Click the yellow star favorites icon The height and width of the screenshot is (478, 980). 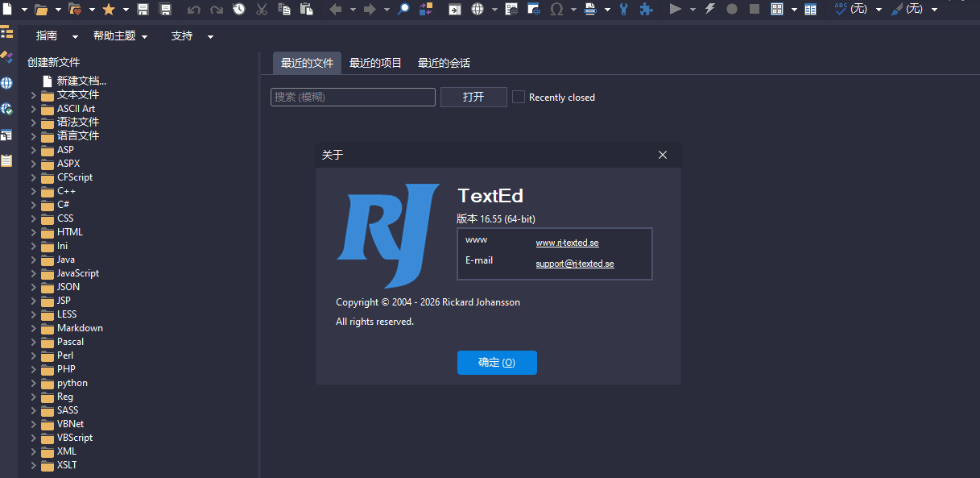[109, 9]
